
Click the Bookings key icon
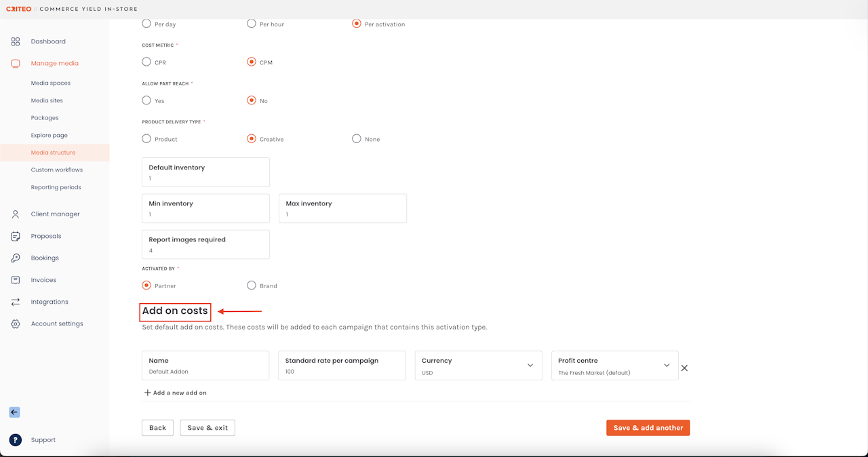tap(16, 258)
